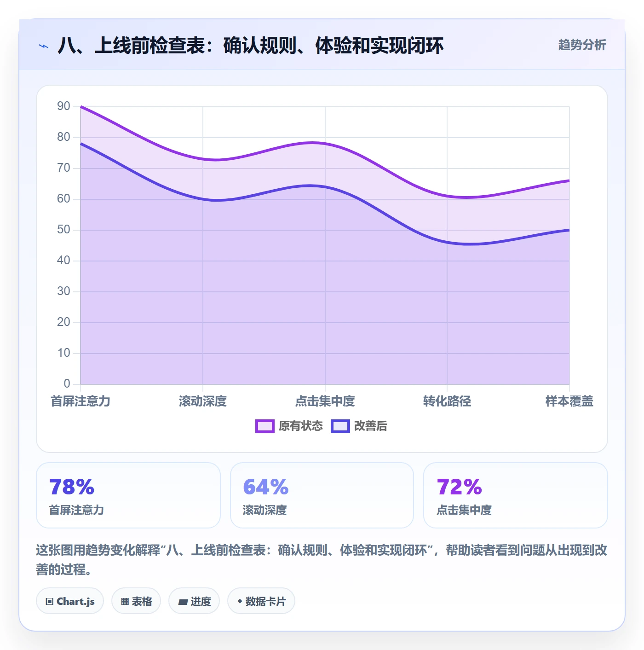The width and height of the screenshot is (644, 650).
Task: Click the 改善后 legend label
Action: coord(371,426)
